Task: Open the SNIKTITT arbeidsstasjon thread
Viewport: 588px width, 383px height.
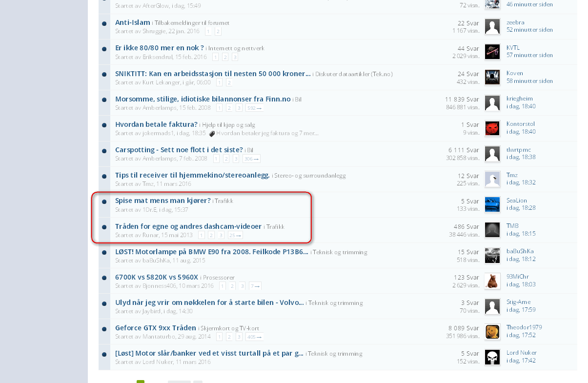Action: coord(213,73)
